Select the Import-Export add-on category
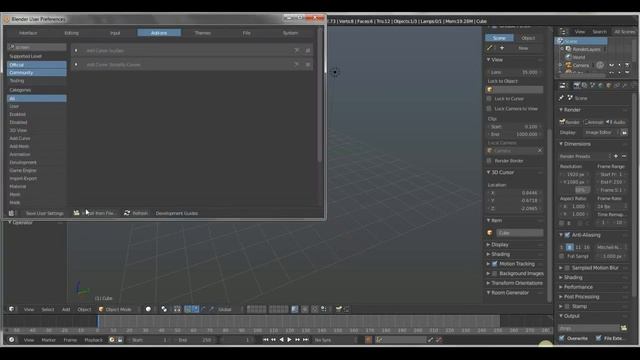The image size is (640, 360). click(x=37, y=178)
